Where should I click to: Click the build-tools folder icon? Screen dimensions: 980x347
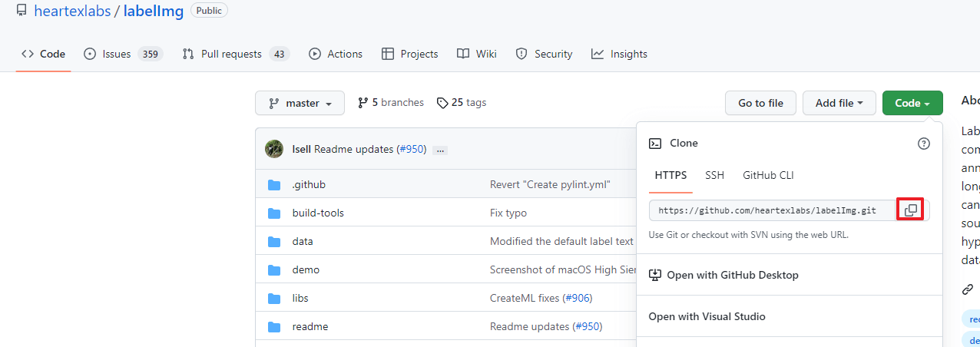coord(274,213)
